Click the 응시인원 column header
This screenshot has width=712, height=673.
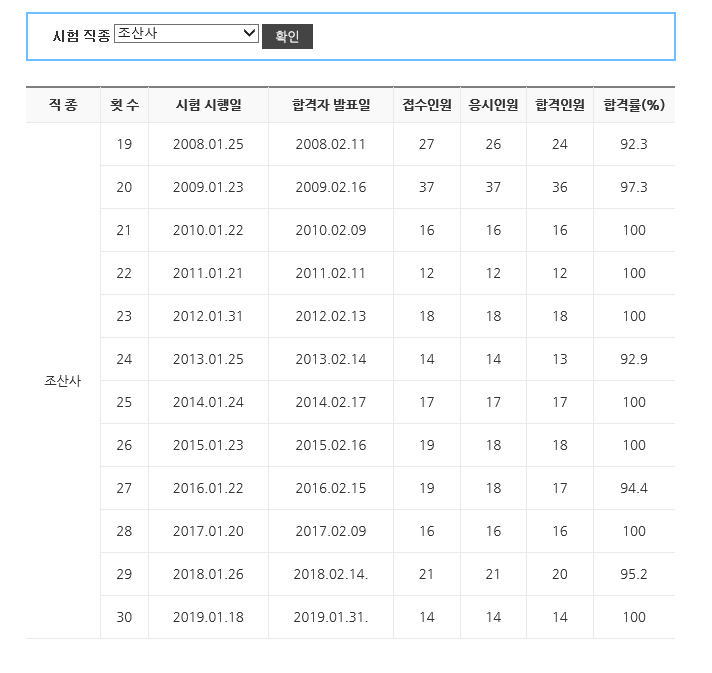tap(494, 105)
